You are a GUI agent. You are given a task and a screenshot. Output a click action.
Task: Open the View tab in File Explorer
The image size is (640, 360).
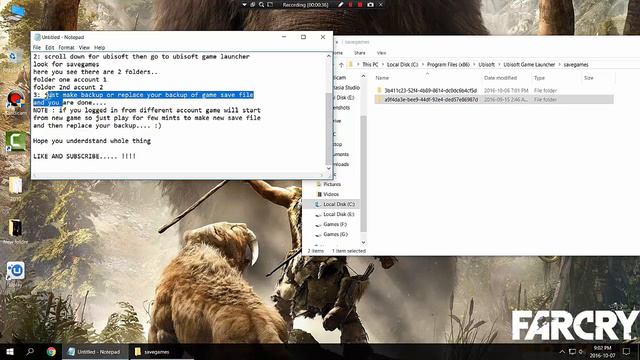[x=381, y=53]
